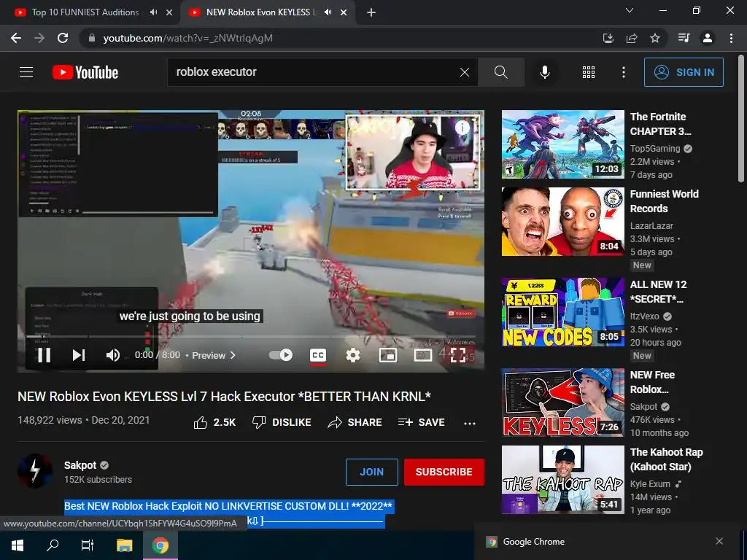
Task: Enable theater mode
Action: coord(422,355)
